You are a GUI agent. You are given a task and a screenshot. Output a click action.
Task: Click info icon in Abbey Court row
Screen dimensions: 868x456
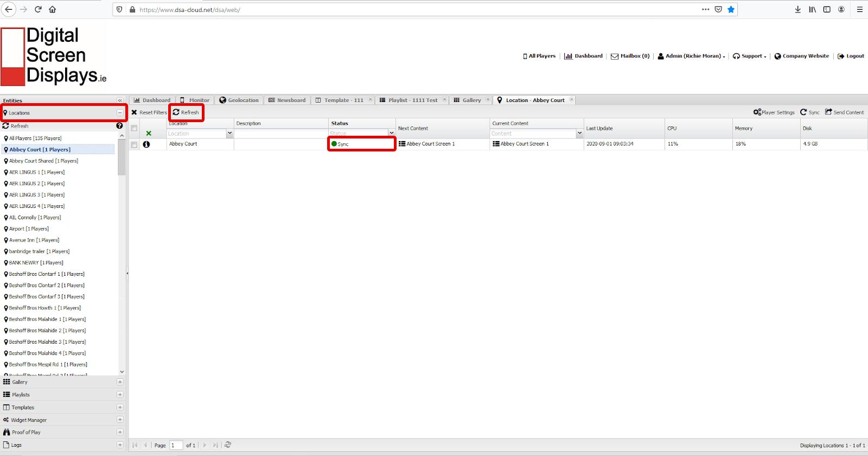(146, 144)
